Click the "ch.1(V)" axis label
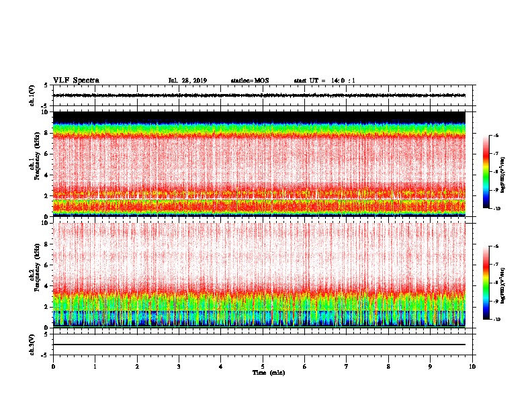 [32, 95]
